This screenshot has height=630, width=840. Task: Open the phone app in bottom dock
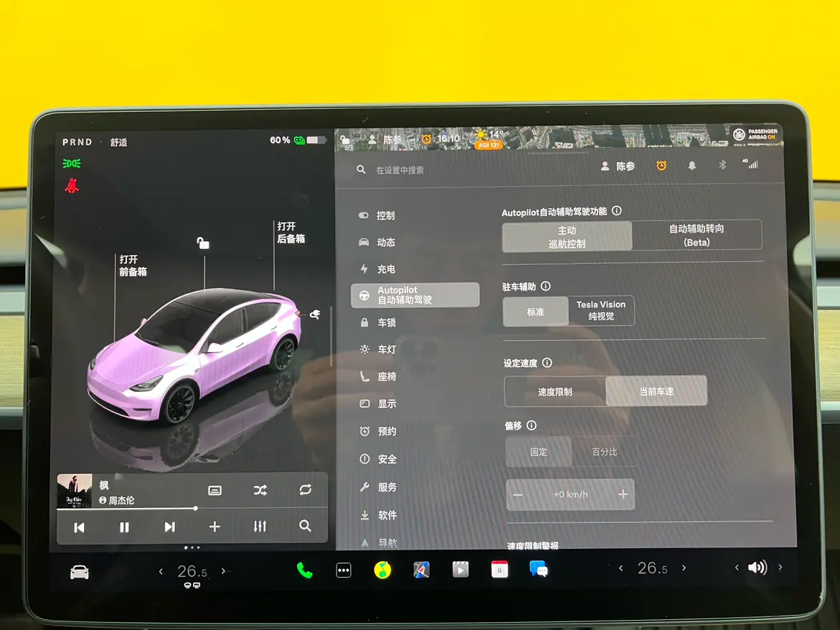click(305, 570)
